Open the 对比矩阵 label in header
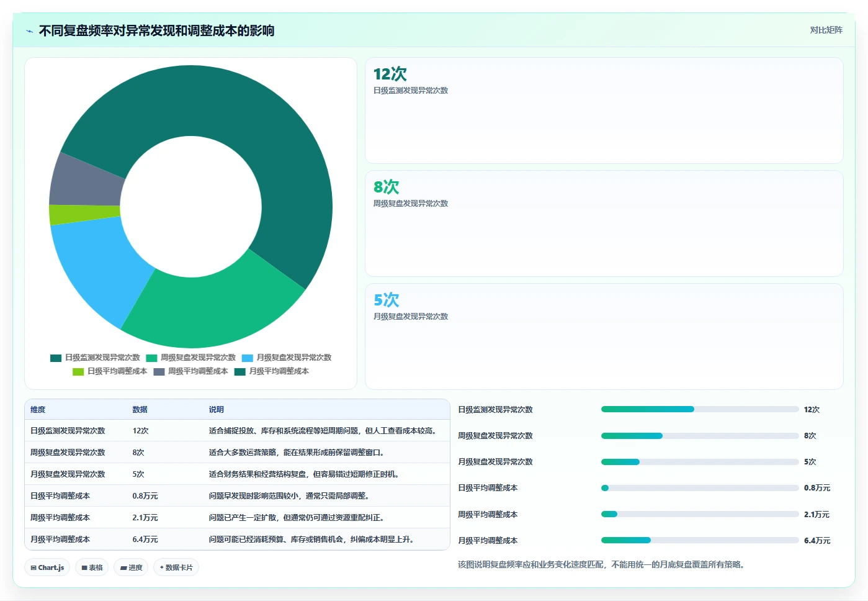 [826, 30]
